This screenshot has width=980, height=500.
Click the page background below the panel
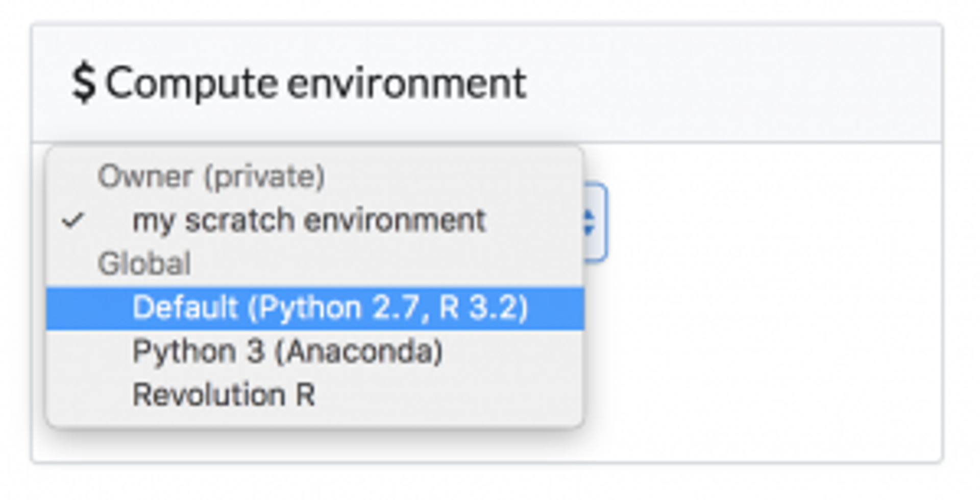point(490,484)
